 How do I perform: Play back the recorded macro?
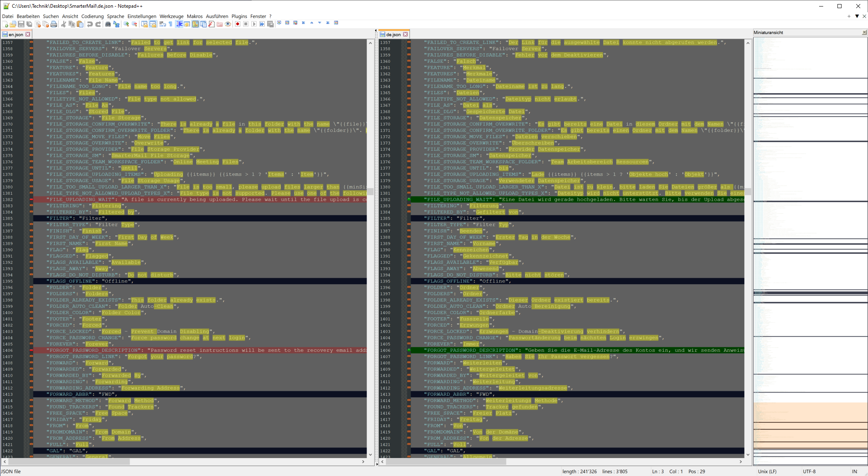(x=254, y=24)
